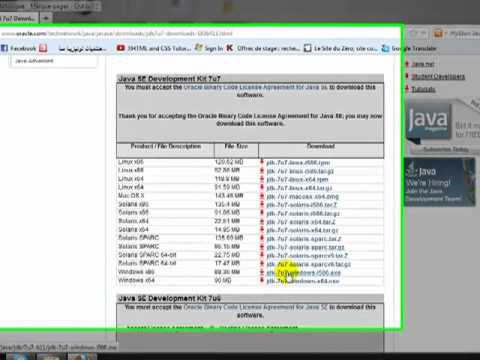Download jdk-7u7-macosx-x64.dmg
The image size is (480, 360).
tap(302, 197)
